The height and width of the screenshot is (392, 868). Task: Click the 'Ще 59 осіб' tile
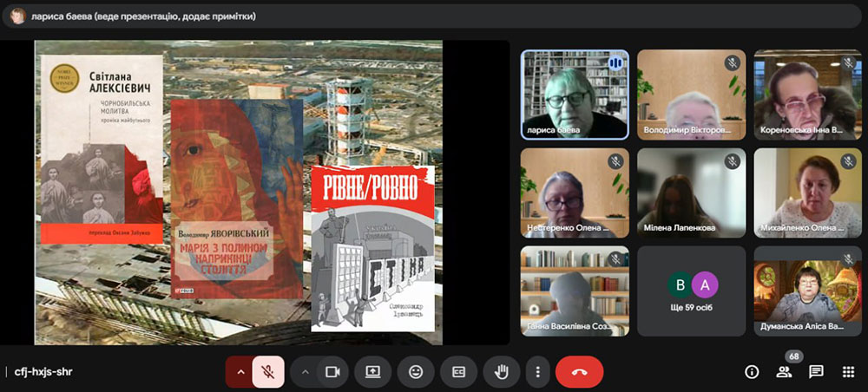(x=691, y=291)
